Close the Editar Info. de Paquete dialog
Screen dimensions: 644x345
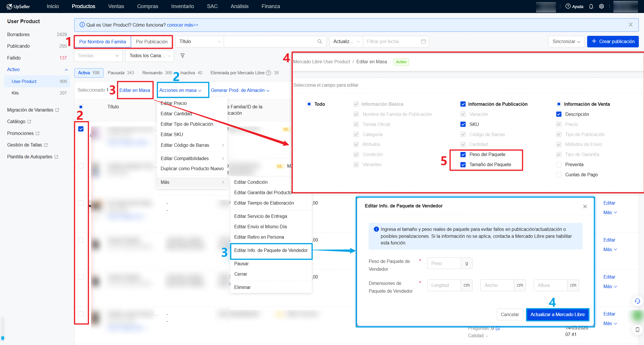coord(585,207)
